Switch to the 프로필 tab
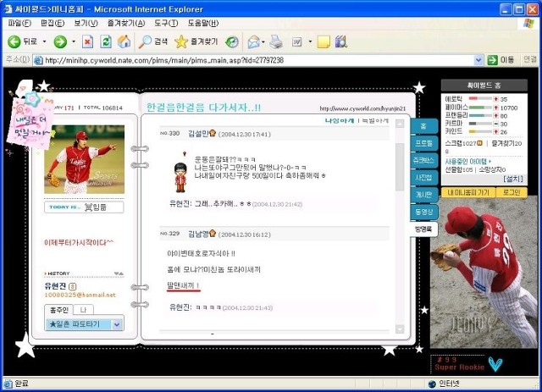This screenshot has width=542, height=392. click(423, 143)
